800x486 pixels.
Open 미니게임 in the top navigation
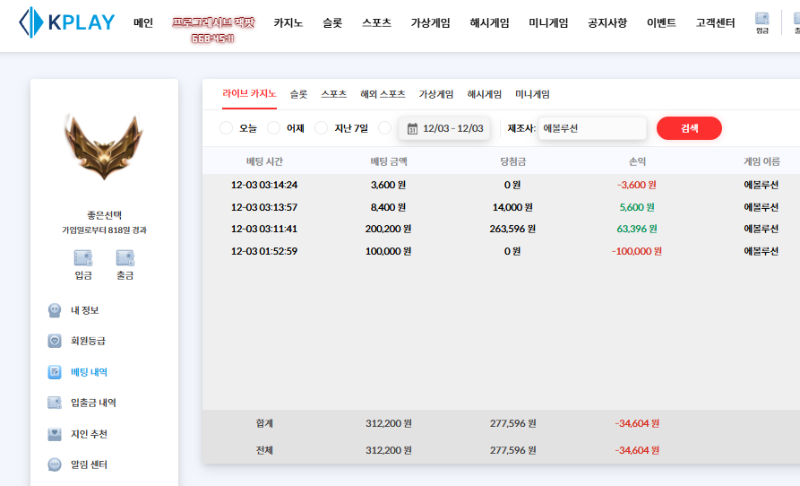click(548, 23)
